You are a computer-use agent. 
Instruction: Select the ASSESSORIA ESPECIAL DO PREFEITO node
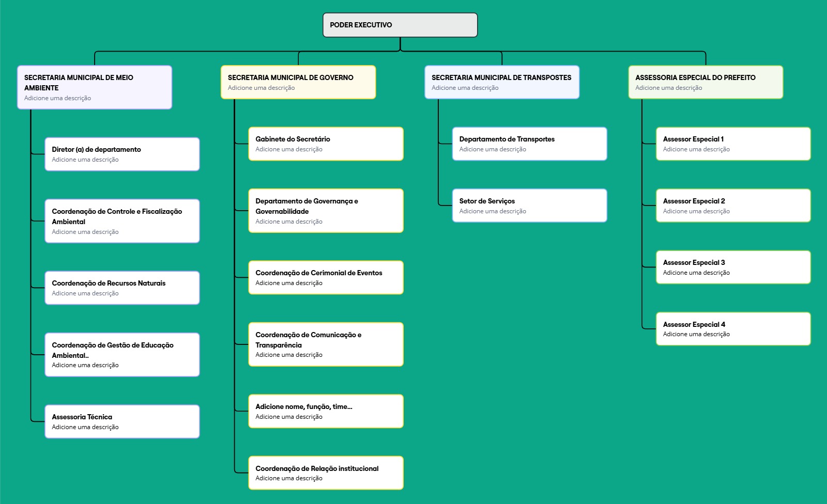pos(705,82)
